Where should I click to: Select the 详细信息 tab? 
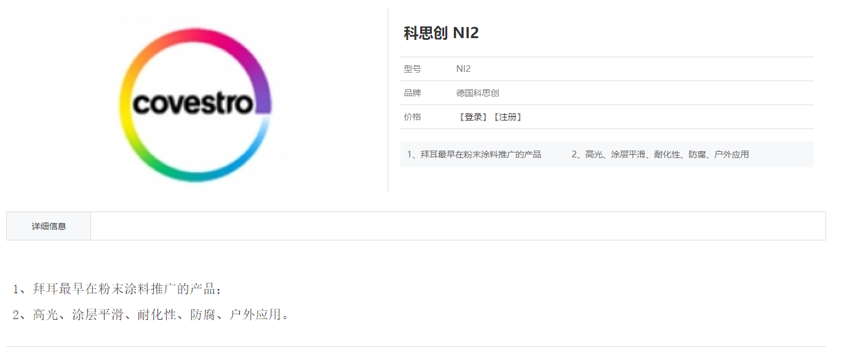point(49,226)
